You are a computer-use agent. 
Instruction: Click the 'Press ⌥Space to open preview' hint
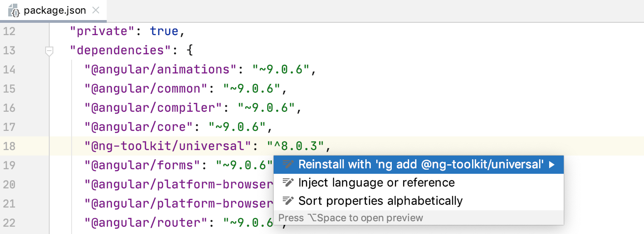(351, 218)
